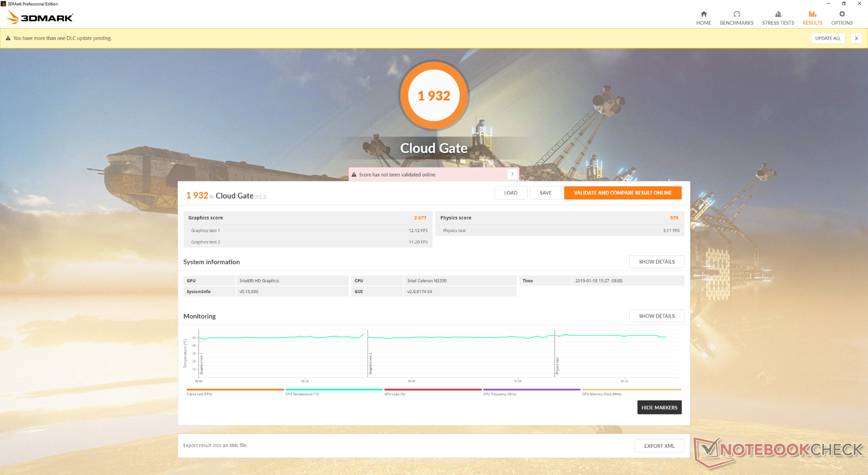Open the Stress Tests chart icon
Viewport: 868px width, 475px height.
coord(778,14)
